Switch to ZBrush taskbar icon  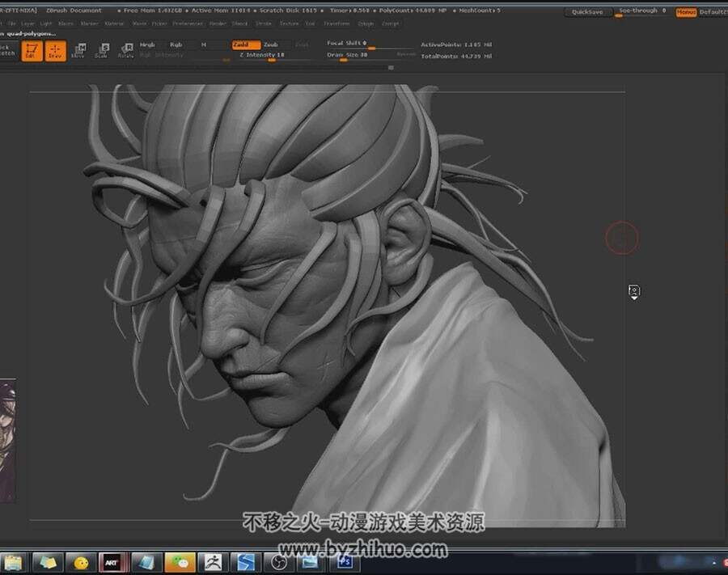pyautogui.click(x=213, y=563)
